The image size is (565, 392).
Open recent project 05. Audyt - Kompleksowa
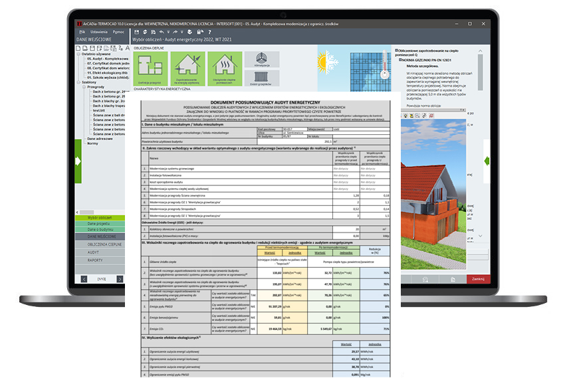pos(108,58)
